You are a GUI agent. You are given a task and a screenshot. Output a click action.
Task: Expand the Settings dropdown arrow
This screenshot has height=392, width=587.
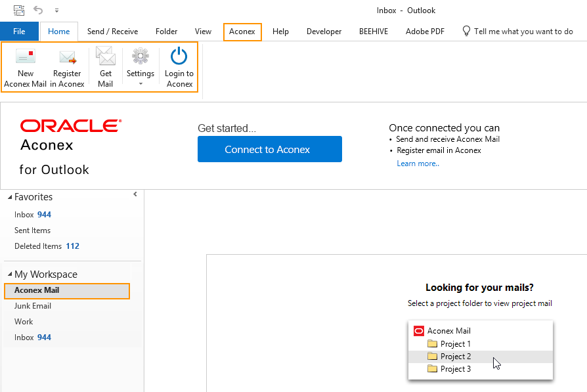point(141,84)
